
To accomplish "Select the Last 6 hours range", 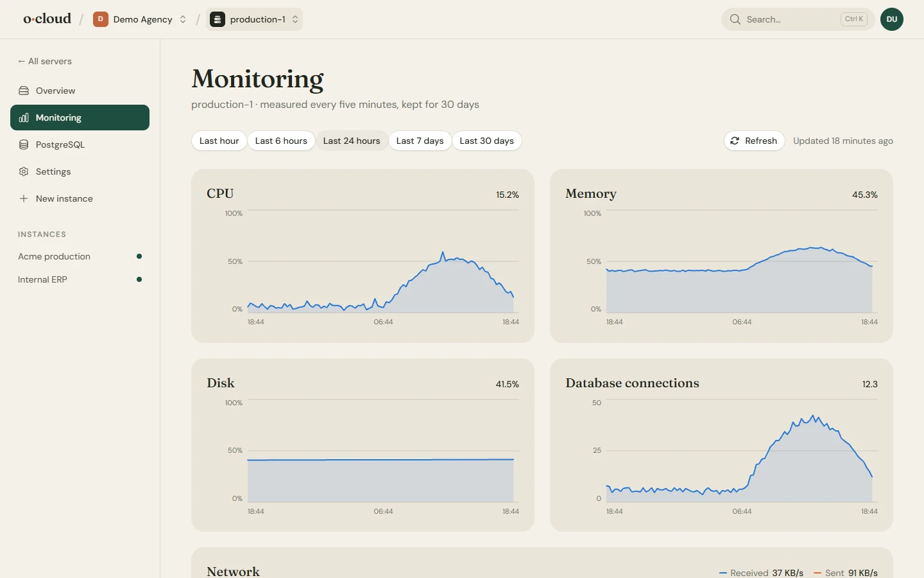I will coord(281,141).
